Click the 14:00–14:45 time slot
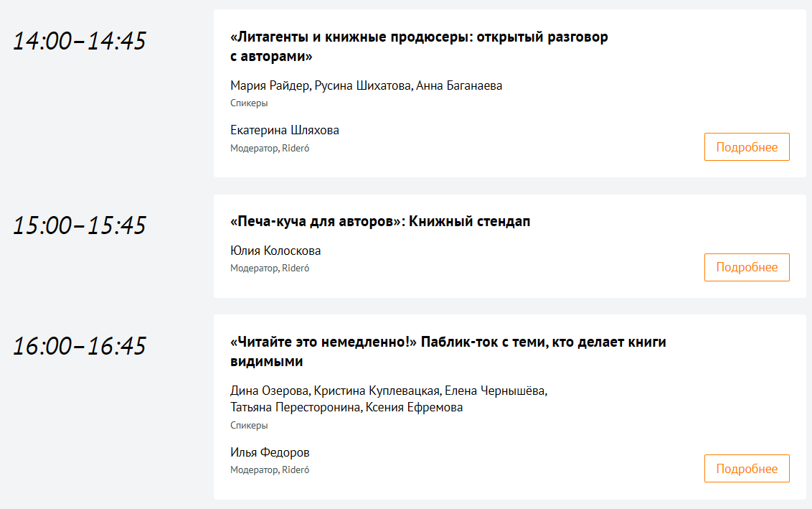Viewport: 812px width, 509px height. pos(79,41)
